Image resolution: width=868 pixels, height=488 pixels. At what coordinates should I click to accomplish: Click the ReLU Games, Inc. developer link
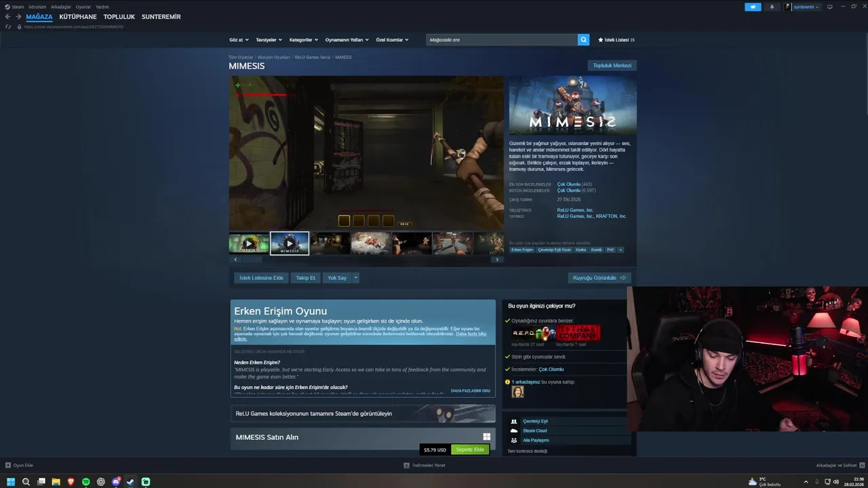pyautogui.click(x=575, y=210)
